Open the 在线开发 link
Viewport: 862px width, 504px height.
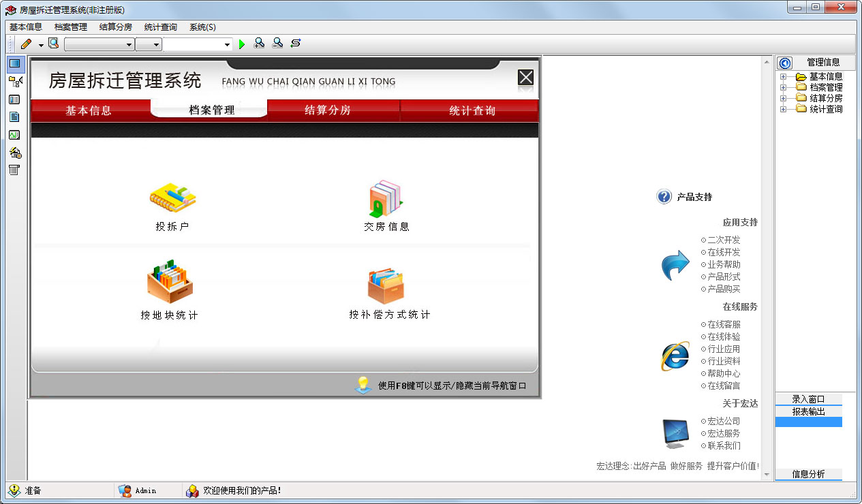click(x=724, y=252)
